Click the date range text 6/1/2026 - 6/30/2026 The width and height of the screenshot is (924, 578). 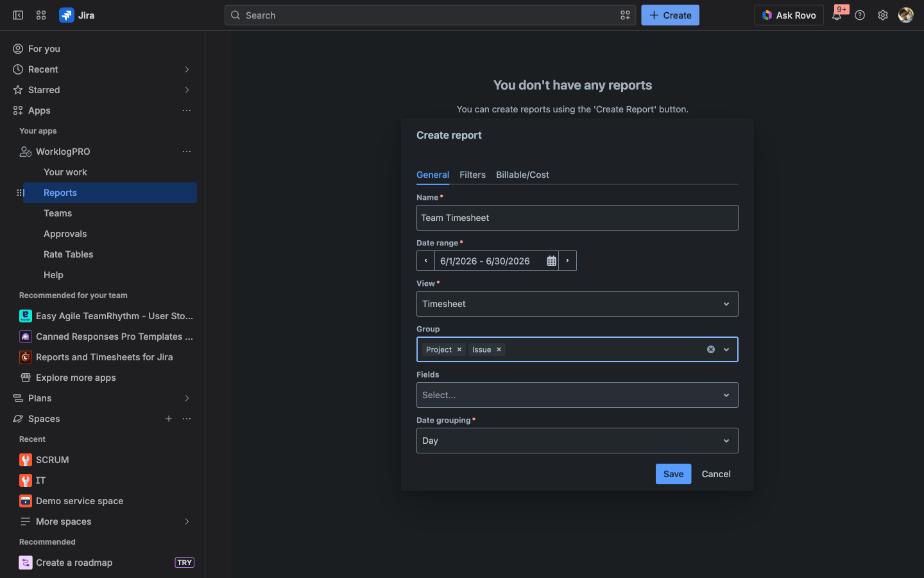[x=485, y=261]
